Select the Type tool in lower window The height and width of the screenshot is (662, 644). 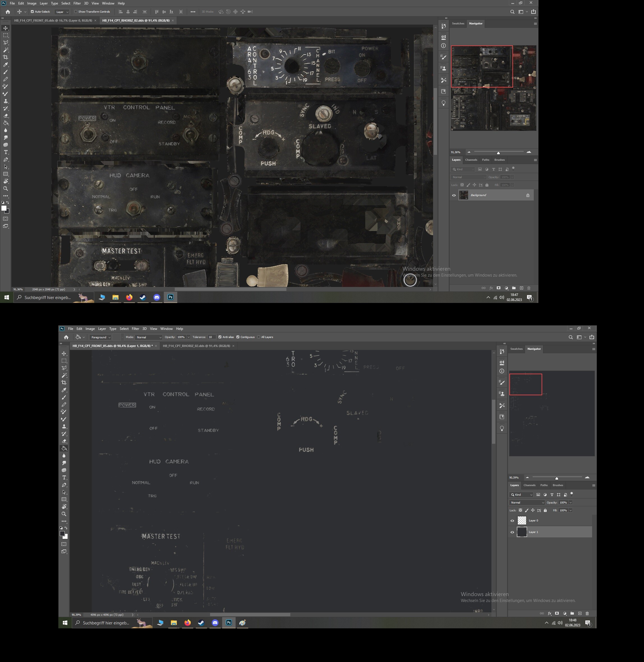(x=64, y=478)
